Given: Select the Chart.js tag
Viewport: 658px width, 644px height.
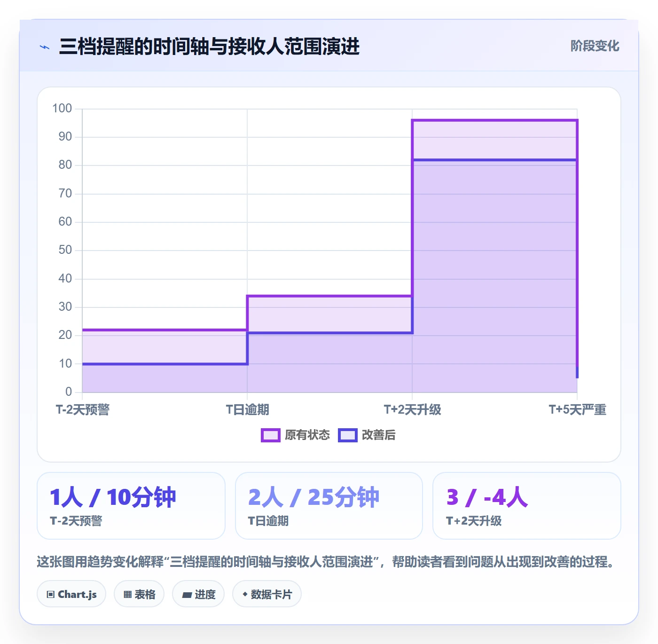Looking at the screenshot, I should 71,594.
